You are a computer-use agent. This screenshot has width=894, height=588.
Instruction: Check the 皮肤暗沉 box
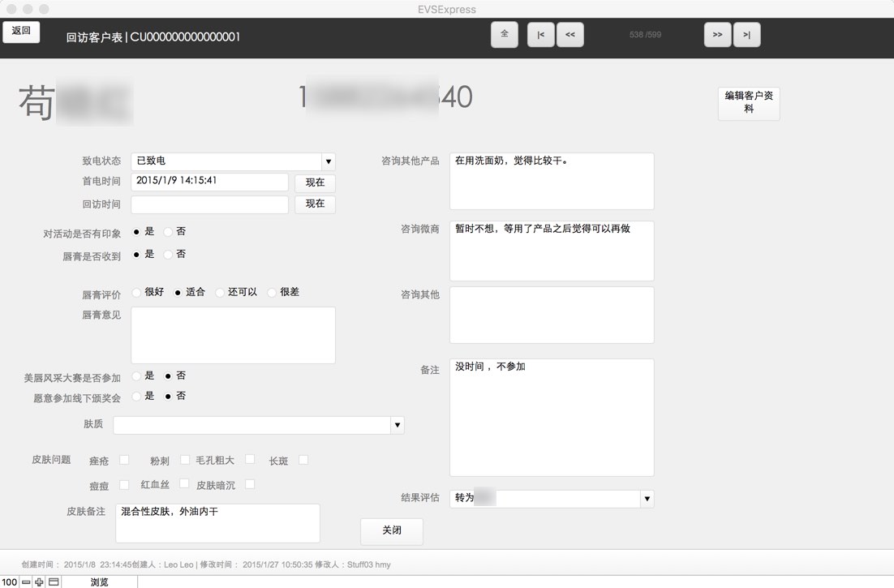pos(250,484)
